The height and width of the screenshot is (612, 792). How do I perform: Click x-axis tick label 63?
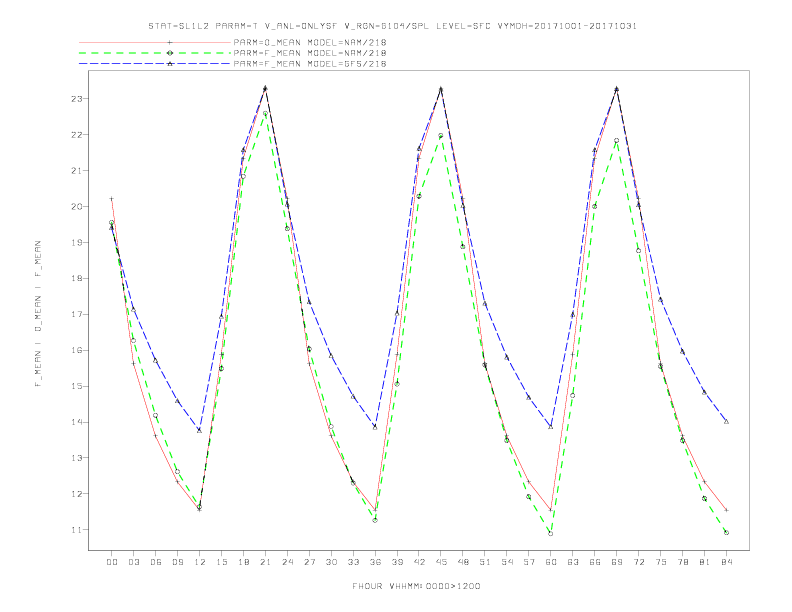point(573,562)
